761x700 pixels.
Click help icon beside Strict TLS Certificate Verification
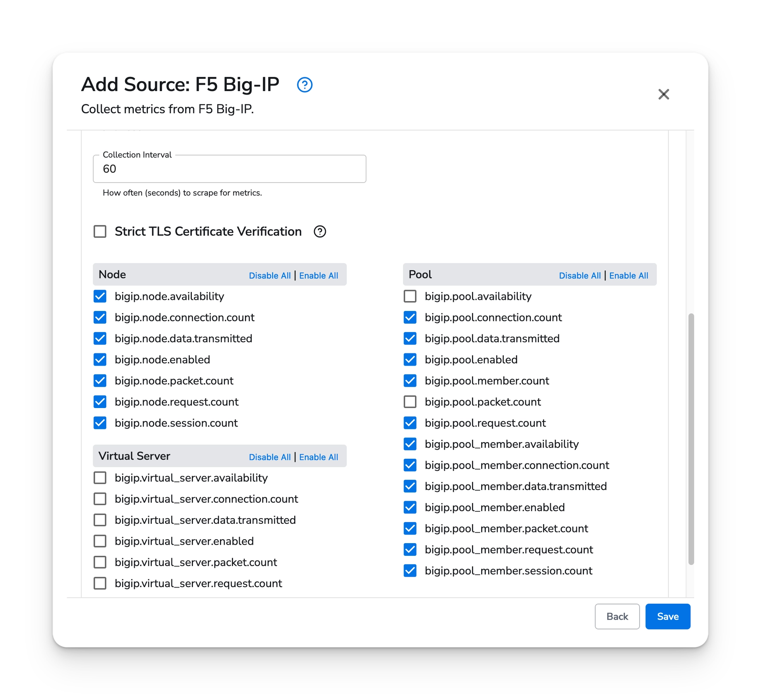pos(320,232)
